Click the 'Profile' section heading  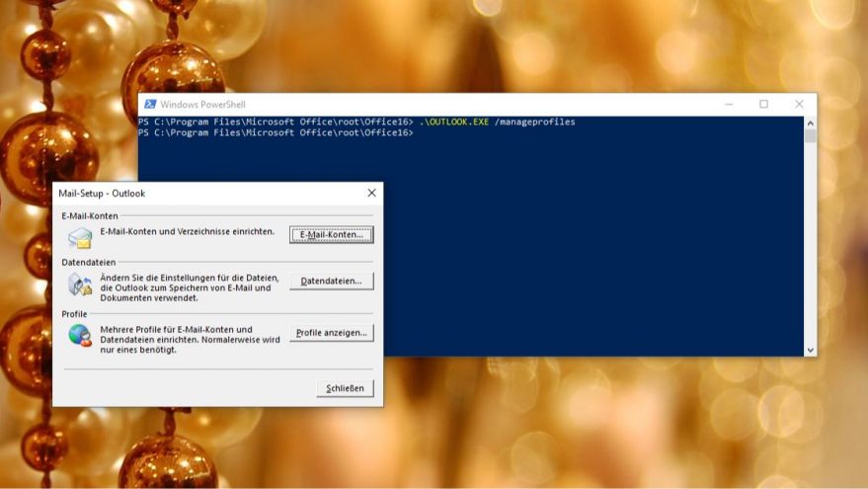74,314
